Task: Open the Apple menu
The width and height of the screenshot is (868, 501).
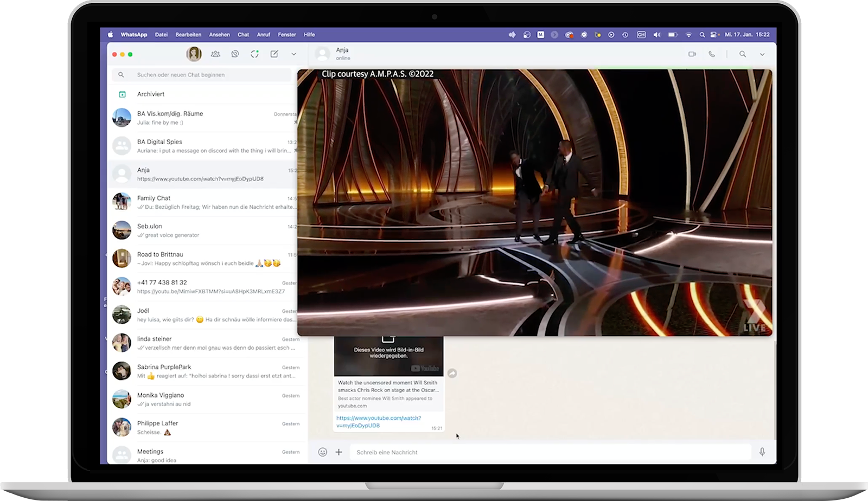Action: [x=110, y=35]
